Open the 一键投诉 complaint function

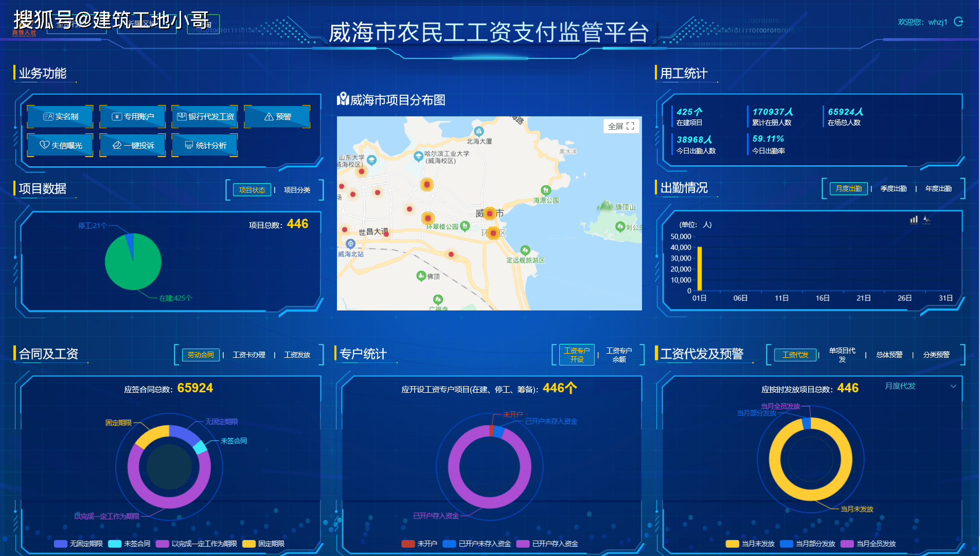point(133,146)
